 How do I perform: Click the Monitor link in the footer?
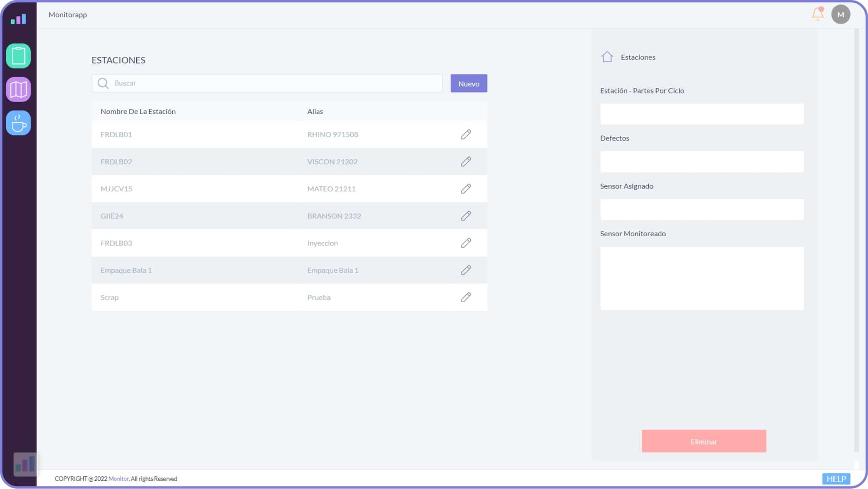pyautogui.click(x=118, y=479)
